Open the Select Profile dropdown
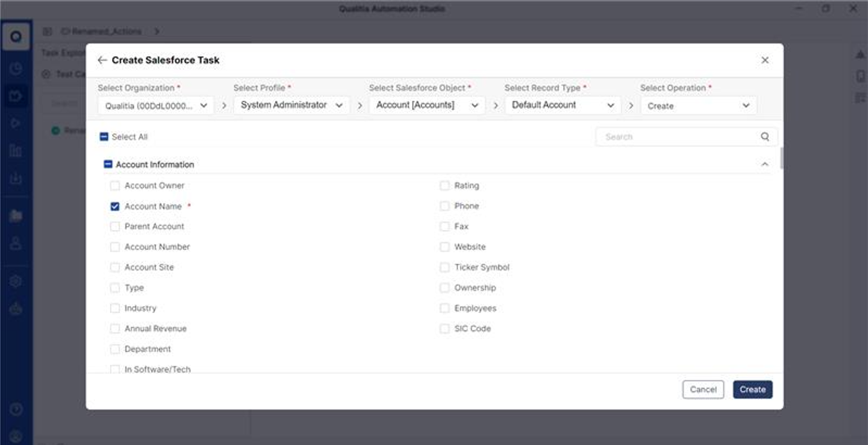This screenshot has width=868, height=445. click(x=291, y=106)
